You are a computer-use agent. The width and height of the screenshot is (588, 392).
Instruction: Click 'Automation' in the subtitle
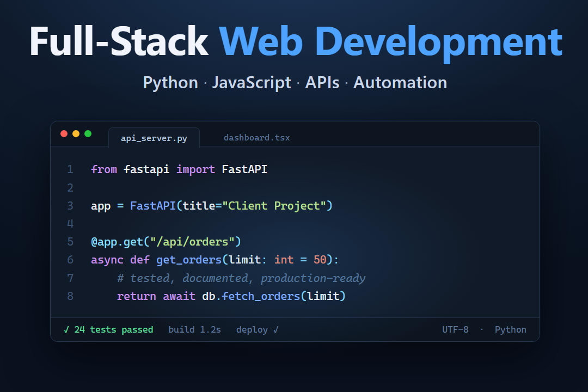[400, 83]
